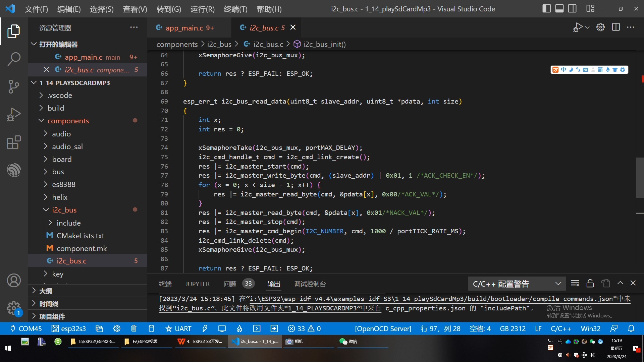
Task: Toggle output auto-scroll lock icon
Action: [x=590, y=284]
